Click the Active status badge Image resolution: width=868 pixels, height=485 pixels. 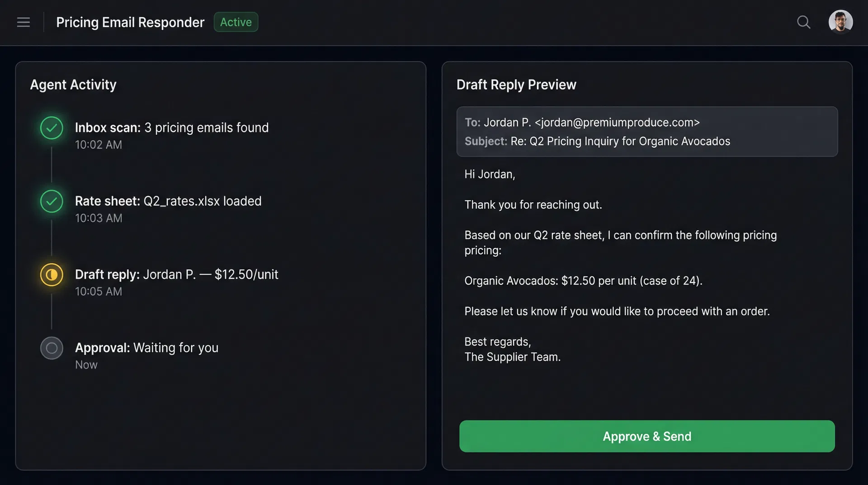click(236, 22)
